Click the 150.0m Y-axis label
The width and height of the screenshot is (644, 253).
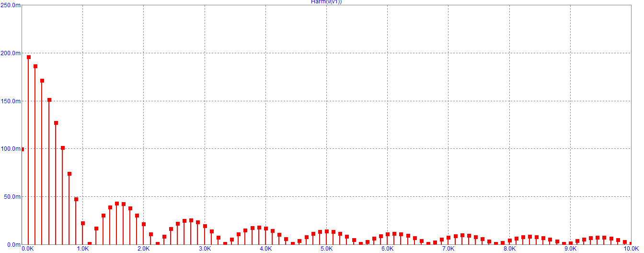pyautogui.click(x=11, y=101)
